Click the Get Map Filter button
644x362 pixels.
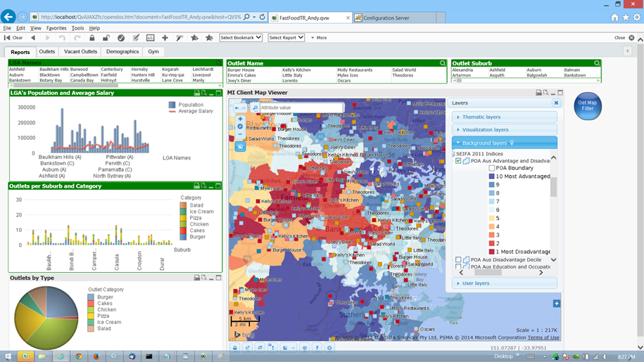588,105
